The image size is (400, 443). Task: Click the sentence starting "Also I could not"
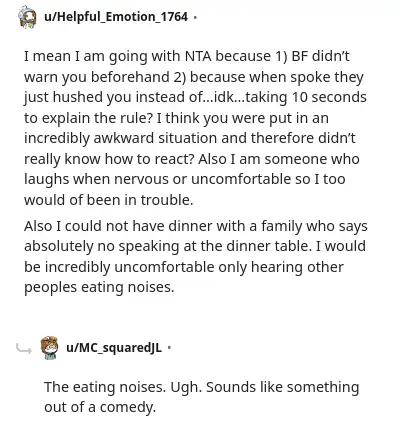tap(196, 257)
